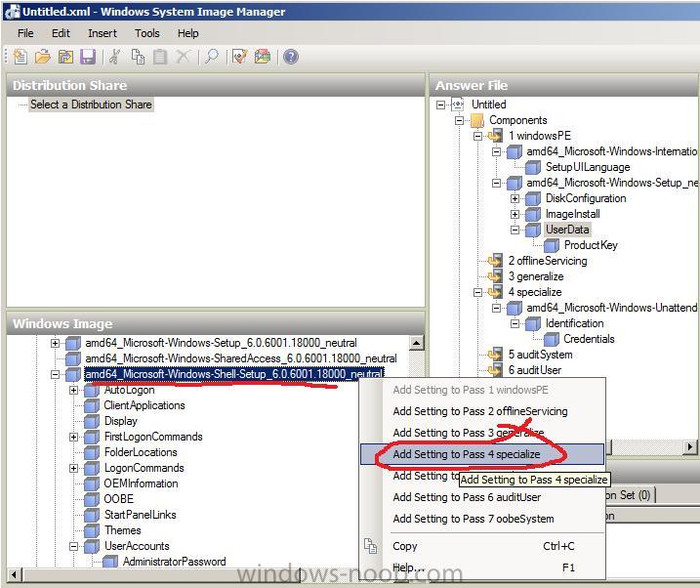
Task: Save the answer file with floppy icon
Action: pyautogui.click(x=88, y=57)
